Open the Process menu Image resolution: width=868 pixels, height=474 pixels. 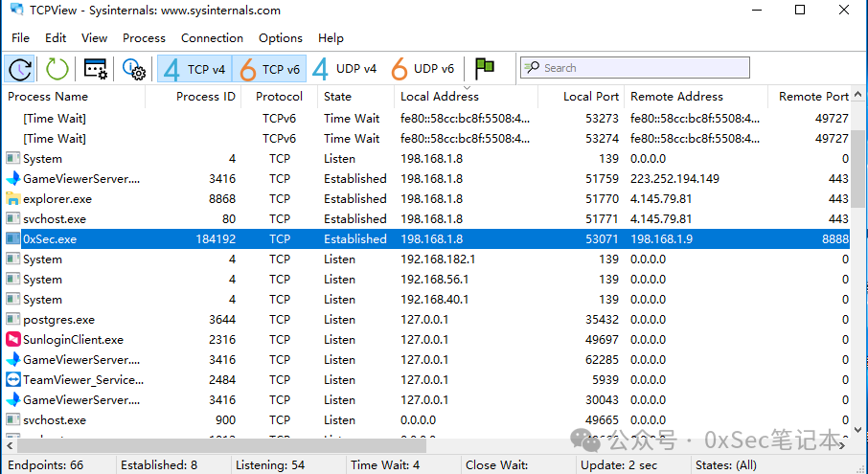(x=144, y=37)
